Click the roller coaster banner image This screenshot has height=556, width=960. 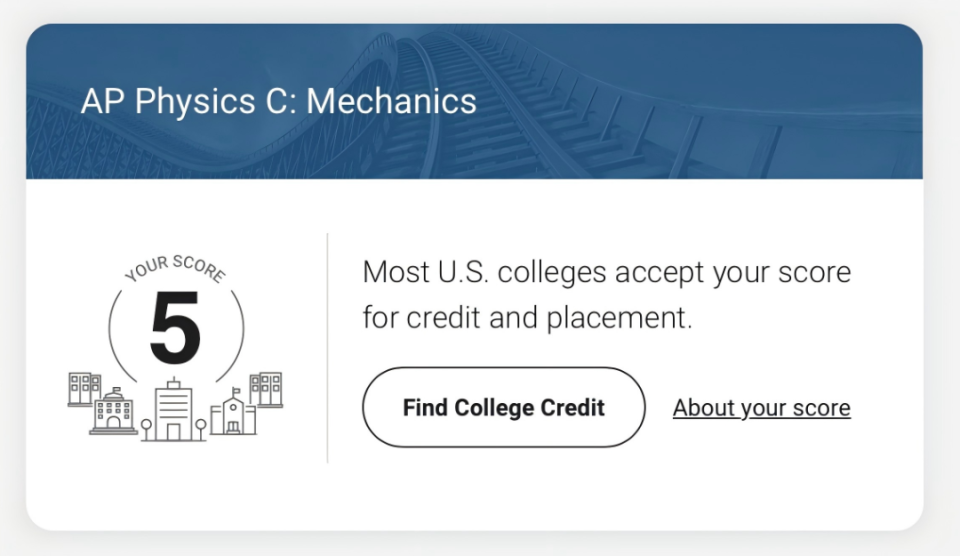point(474,101)
